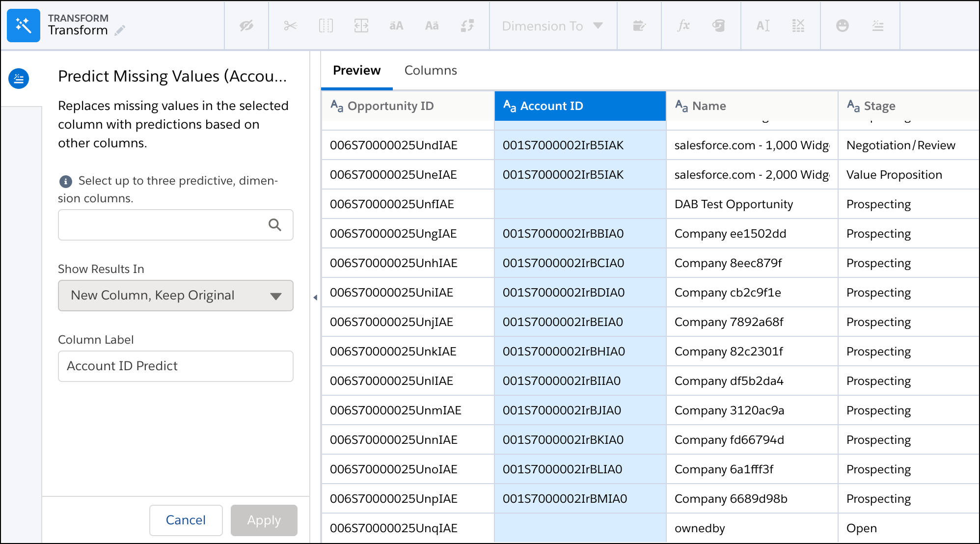Image resolution: width=980 pixels, height=544 pixels.
Task: Switch to the Columns tab
Action: coord(431,70)
